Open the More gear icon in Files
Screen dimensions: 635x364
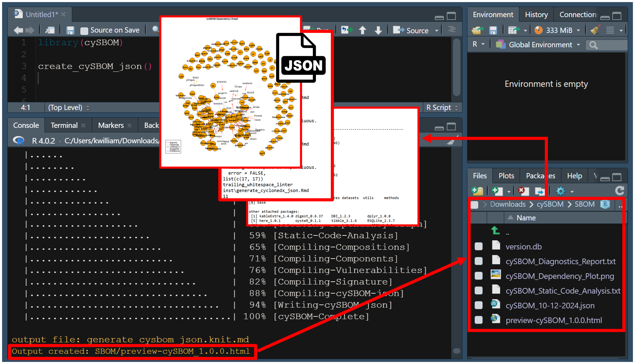pyautogui.click(x=560, y=191)
